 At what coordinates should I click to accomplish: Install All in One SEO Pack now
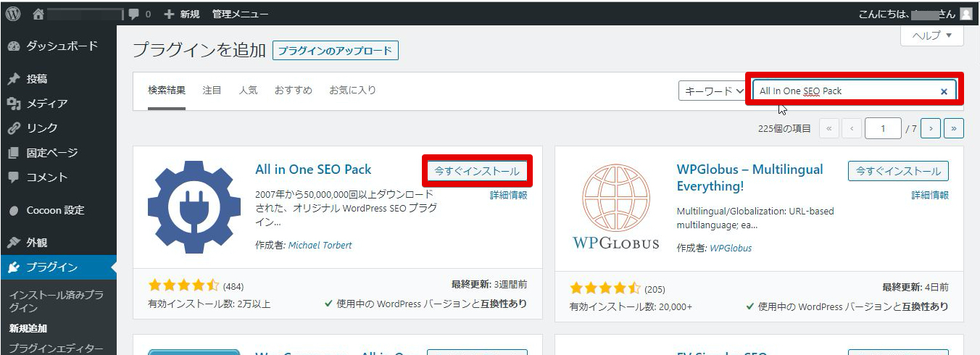(477, 171)
